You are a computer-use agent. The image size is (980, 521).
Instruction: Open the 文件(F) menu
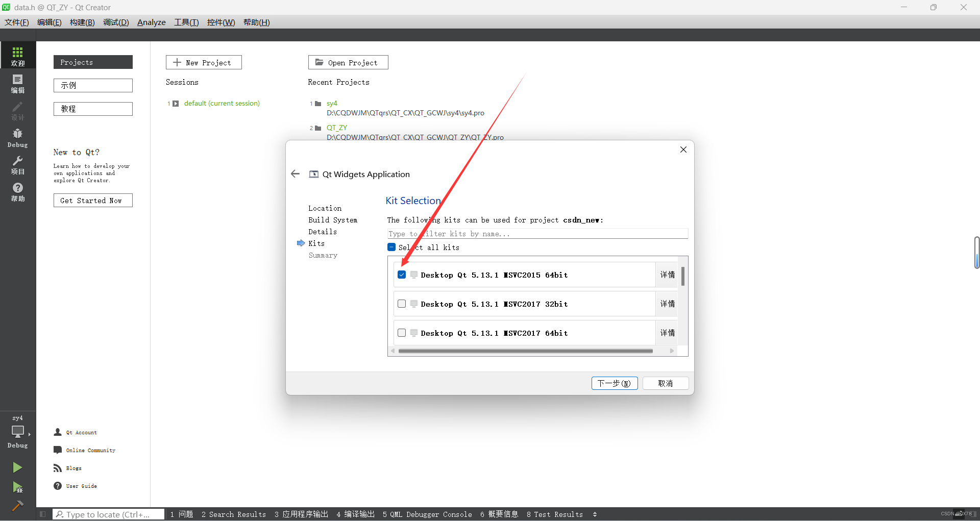click(17, 22)
